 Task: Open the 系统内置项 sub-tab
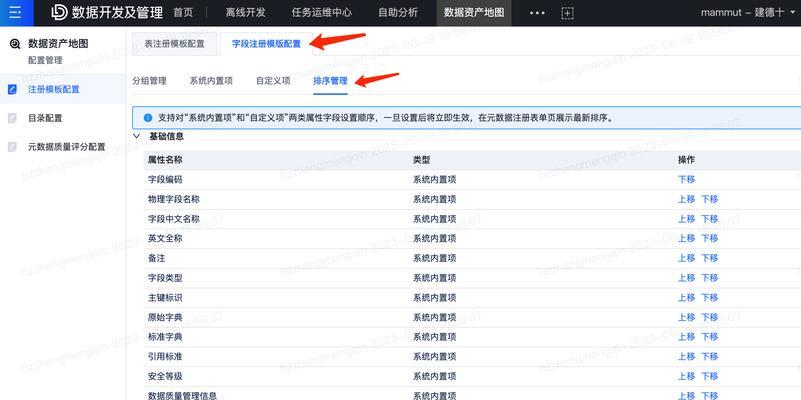[211, 81]
